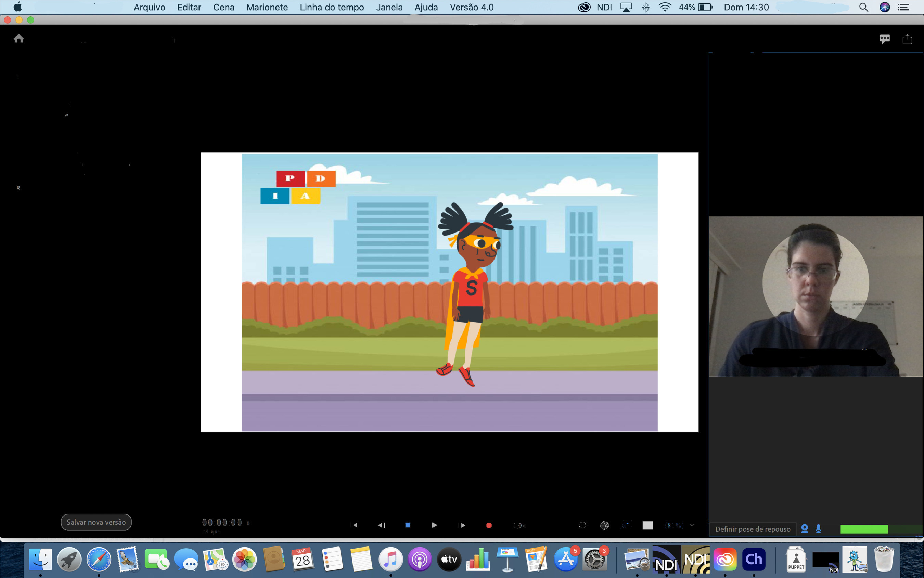Open Finder from the dock

[40, 559]
